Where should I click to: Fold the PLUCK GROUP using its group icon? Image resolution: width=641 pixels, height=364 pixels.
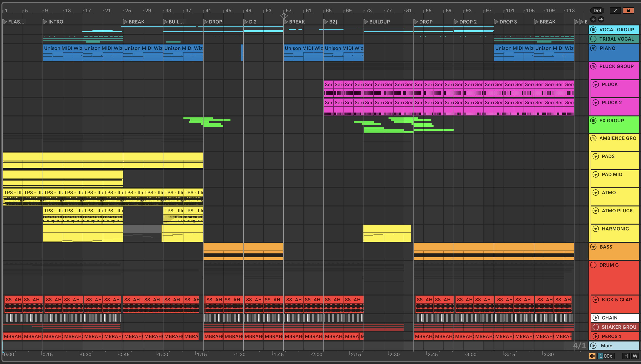(593, 66)
